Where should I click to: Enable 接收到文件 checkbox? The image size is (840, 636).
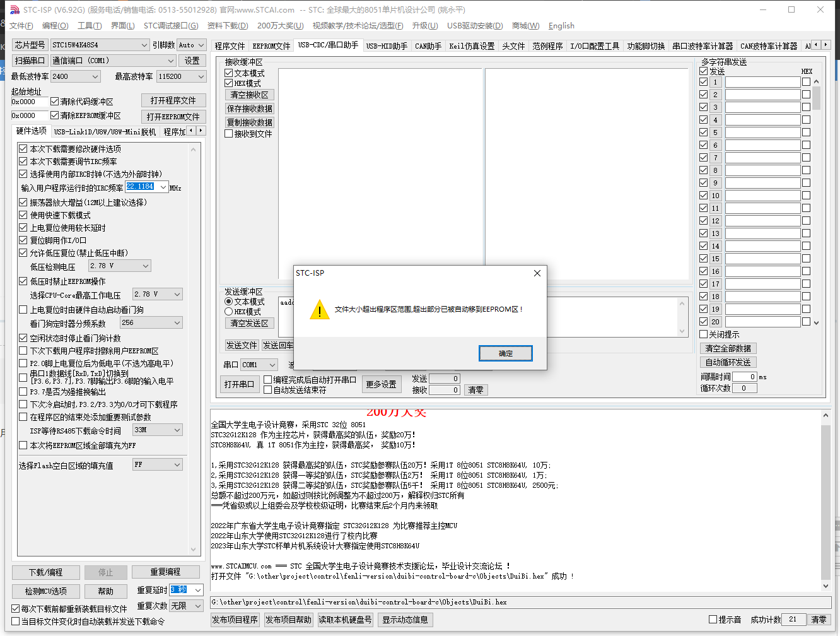tap(229, 134)
